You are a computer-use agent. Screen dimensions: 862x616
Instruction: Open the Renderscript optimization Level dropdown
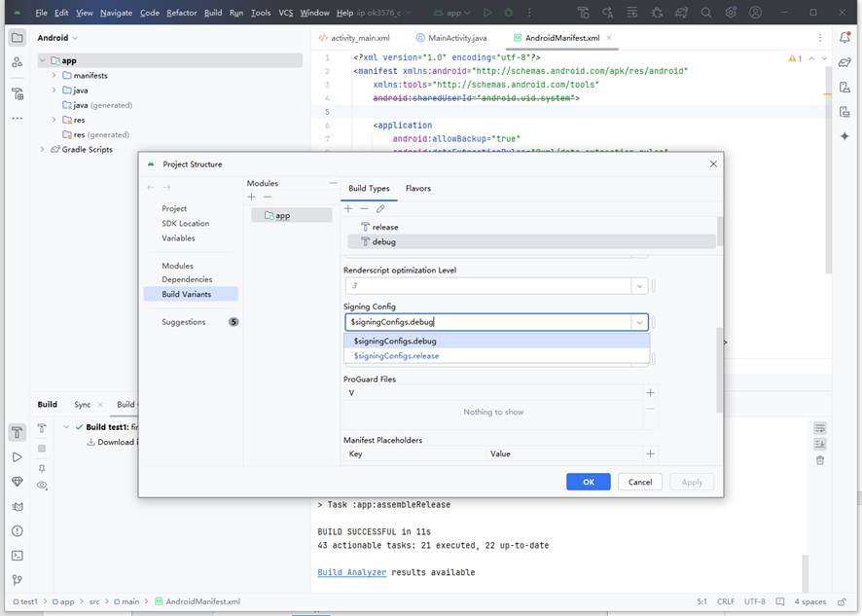point(639,286)
